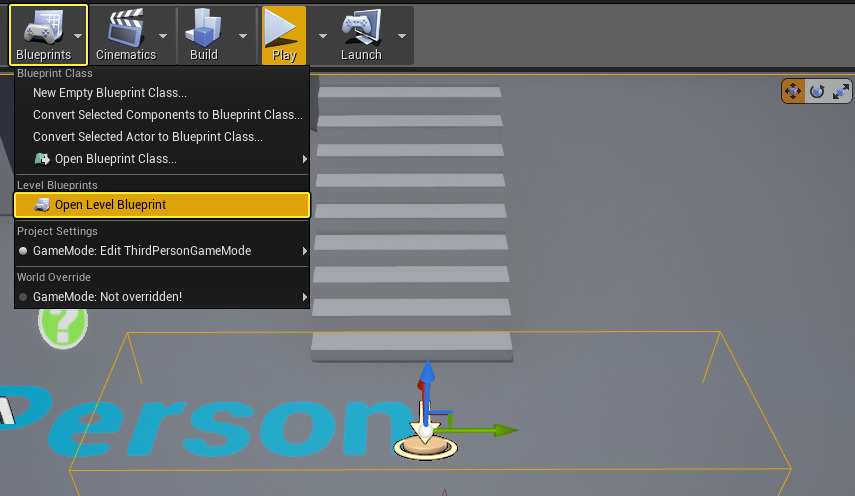Open the Build options dropdown arrow

[243, 36]
